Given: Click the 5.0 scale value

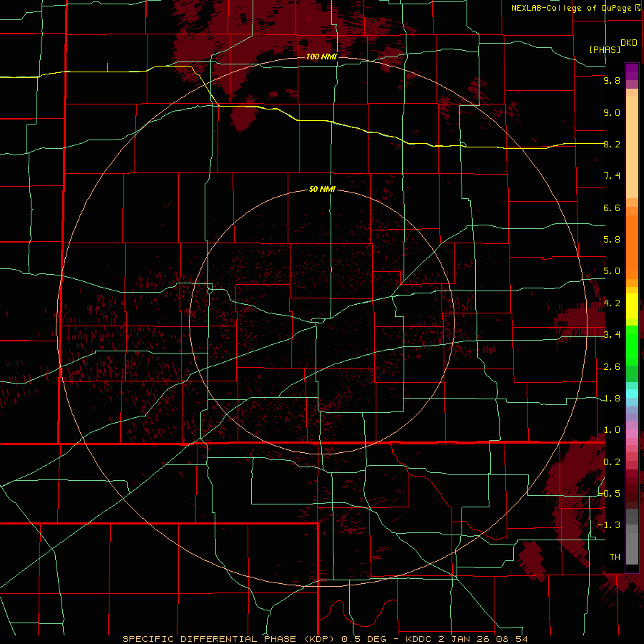Looking at the screenshot, I should click(x=612, y=271).
